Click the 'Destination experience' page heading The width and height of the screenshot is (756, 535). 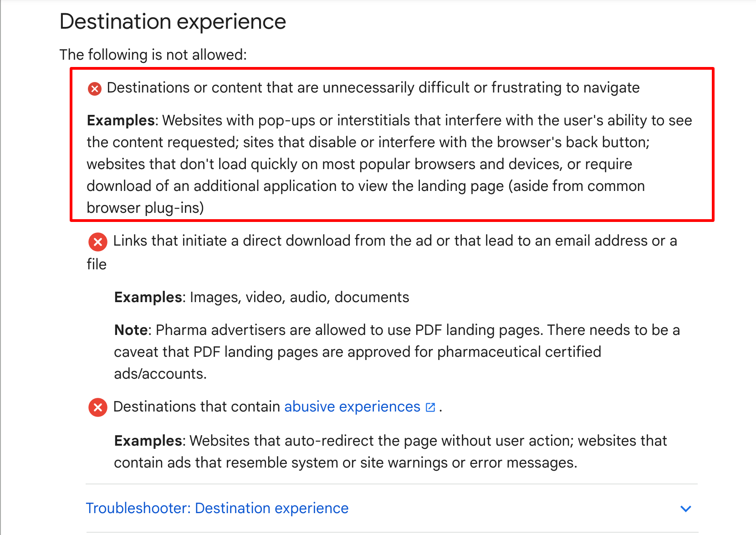point(173,21)
